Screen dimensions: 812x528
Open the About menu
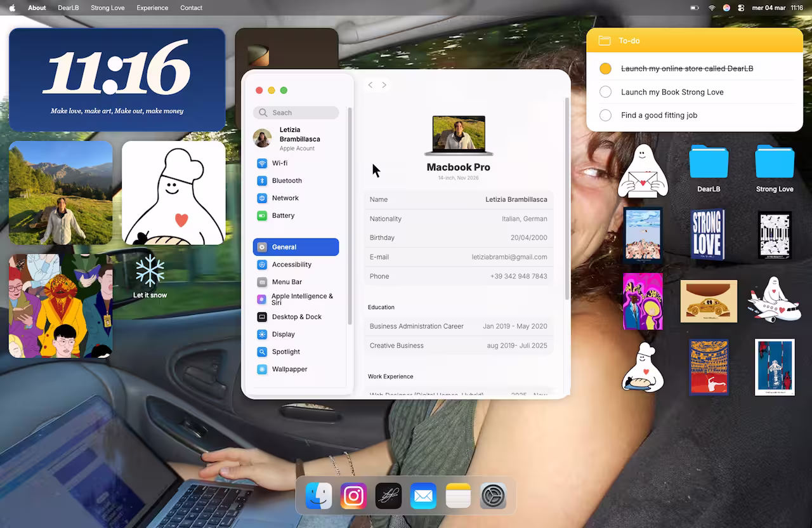37,8
